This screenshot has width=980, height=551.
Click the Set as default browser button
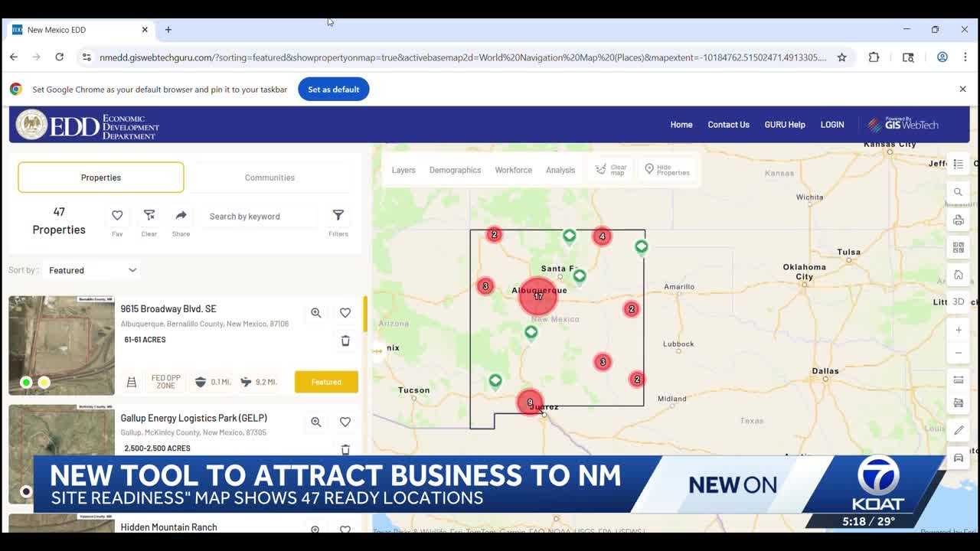click(333, 89)
